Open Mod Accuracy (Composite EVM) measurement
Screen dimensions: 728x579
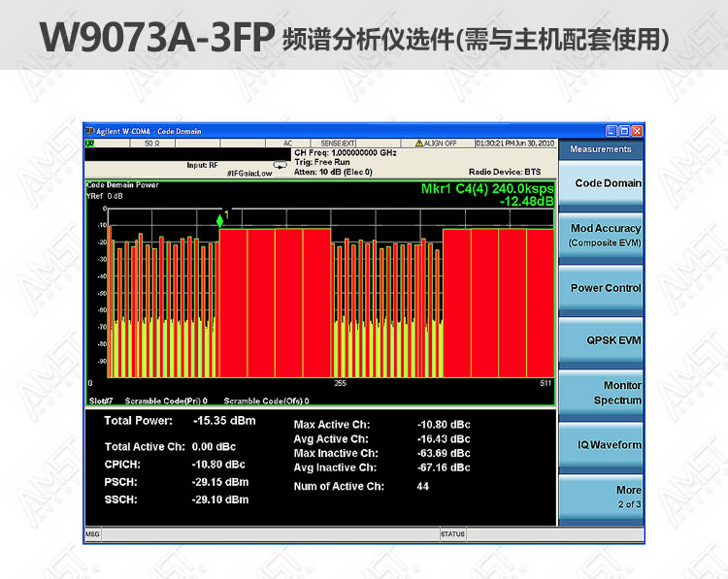point(601,236)
